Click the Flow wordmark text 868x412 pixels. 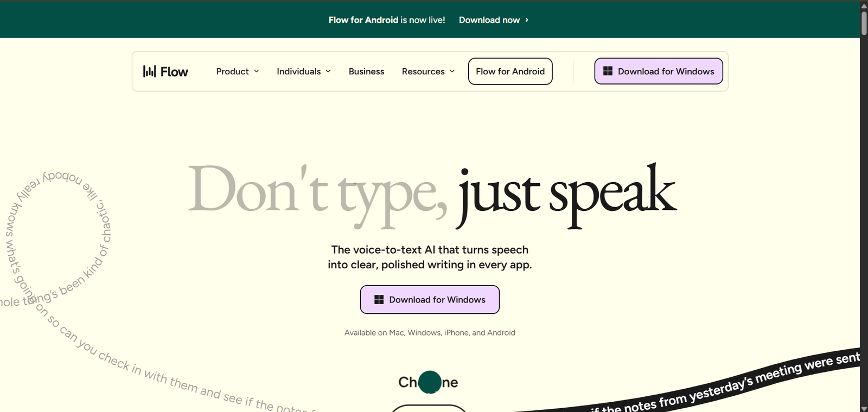tap(174, 72)
